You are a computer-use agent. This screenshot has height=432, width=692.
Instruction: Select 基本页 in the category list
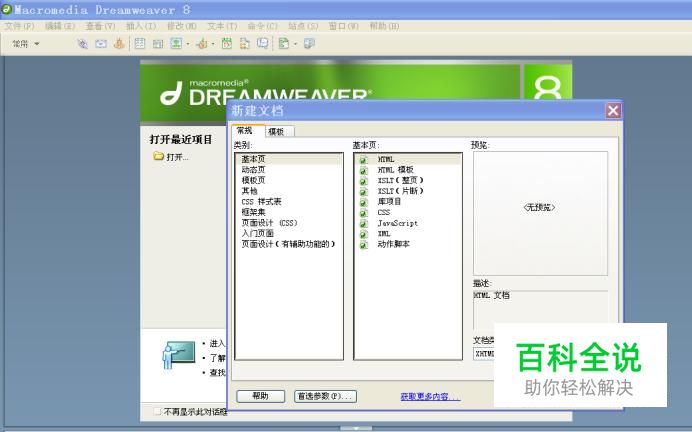pyautogui.click(x=289, y=159)
